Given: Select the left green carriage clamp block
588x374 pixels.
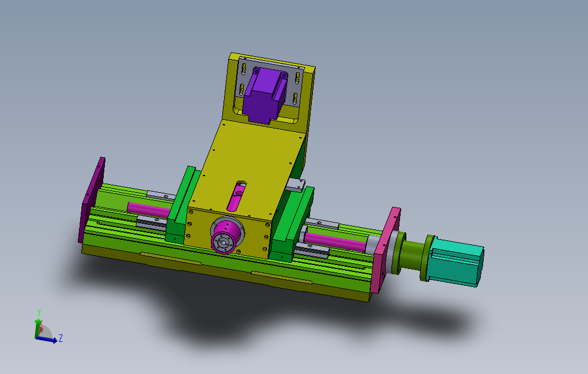Looking at the screenshot, I should point(182,205).
